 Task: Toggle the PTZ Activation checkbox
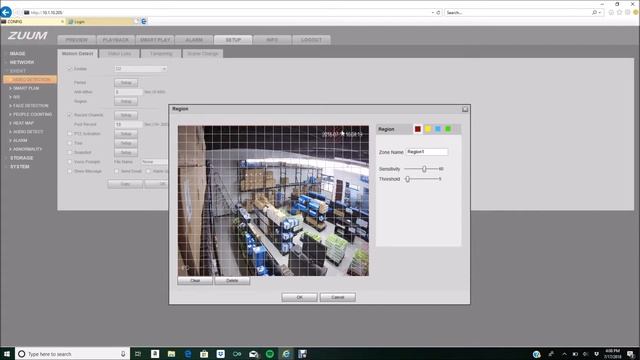[x=69, y=133]
